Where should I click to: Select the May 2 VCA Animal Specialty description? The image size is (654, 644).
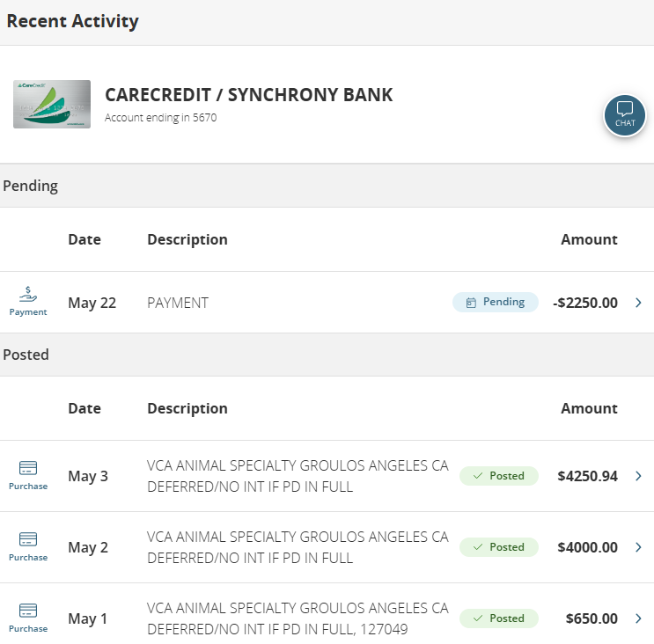pyautogui.click(x=298, y=547)
